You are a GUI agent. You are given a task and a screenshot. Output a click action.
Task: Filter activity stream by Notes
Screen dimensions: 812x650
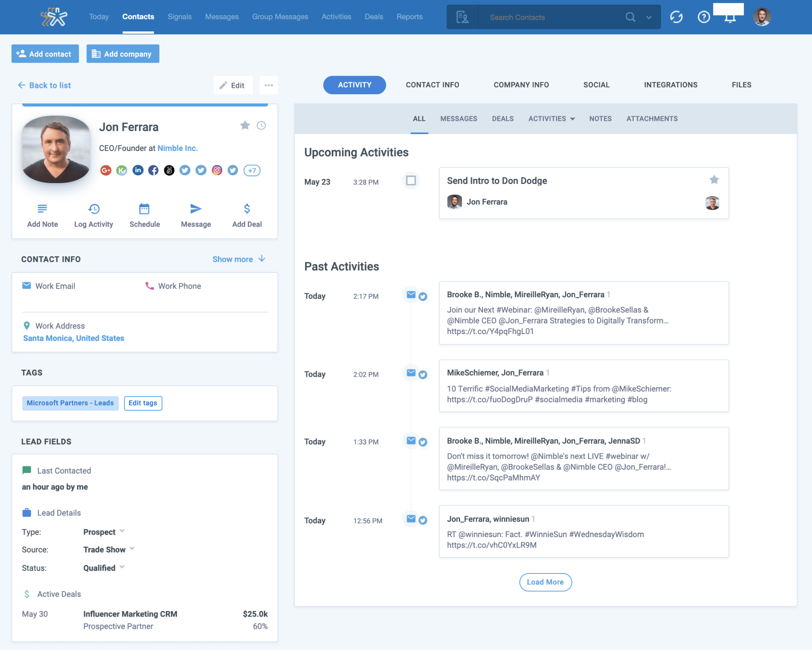[x=601, y=119]
